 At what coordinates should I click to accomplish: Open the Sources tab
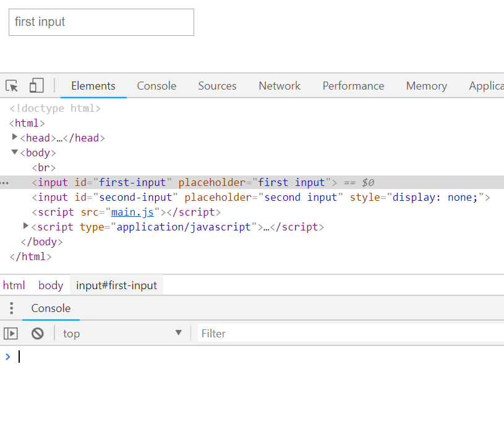217,86
